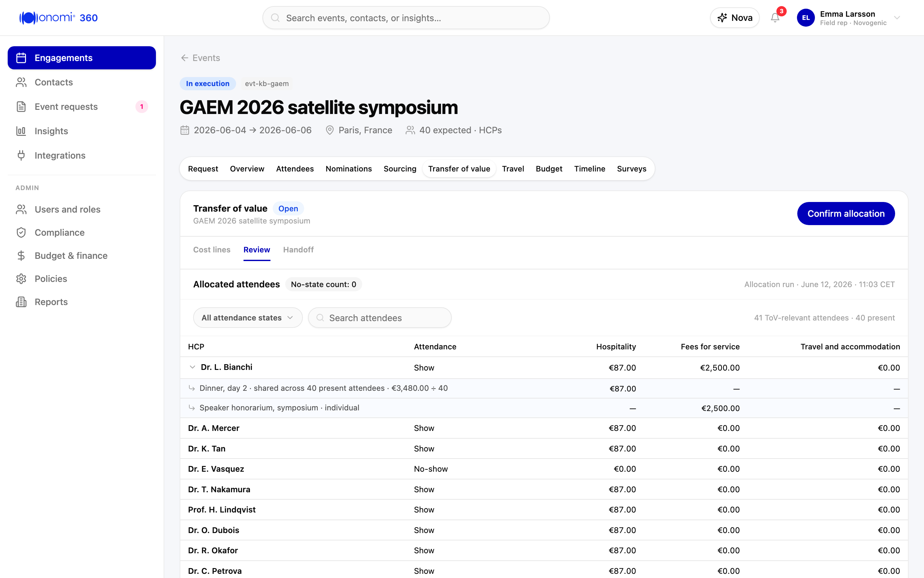Open Insights in the sidebar

(82, 131)
